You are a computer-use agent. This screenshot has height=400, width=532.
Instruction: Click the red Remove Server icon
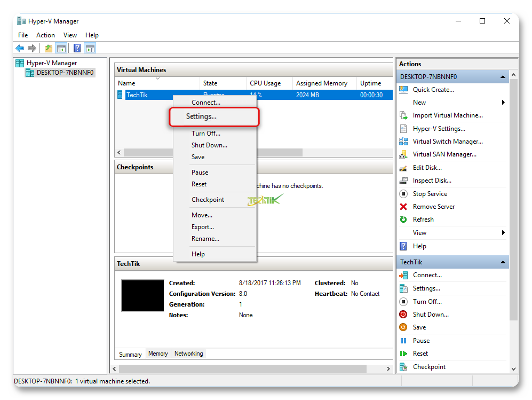tap(403, 207)
